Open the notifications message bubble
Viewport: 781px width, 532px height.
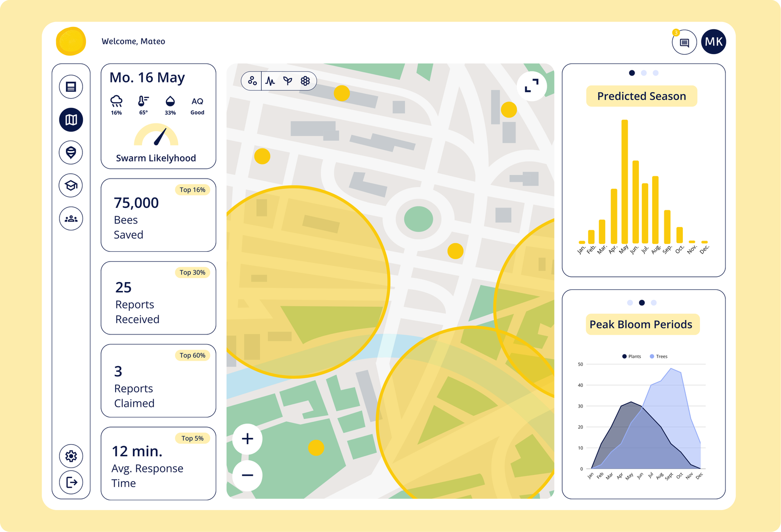pyautogui.click(x=683, y=42)
